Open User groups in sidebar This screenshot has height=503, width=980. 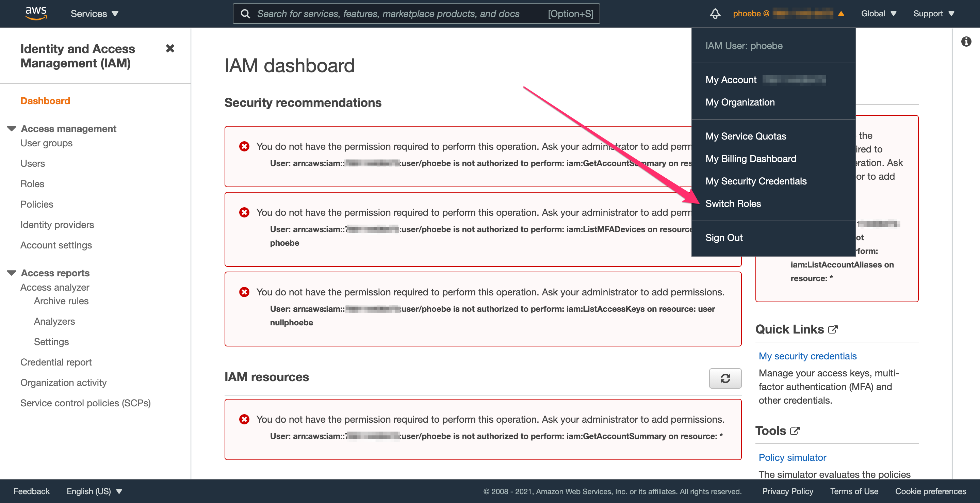tap(46, 143)
